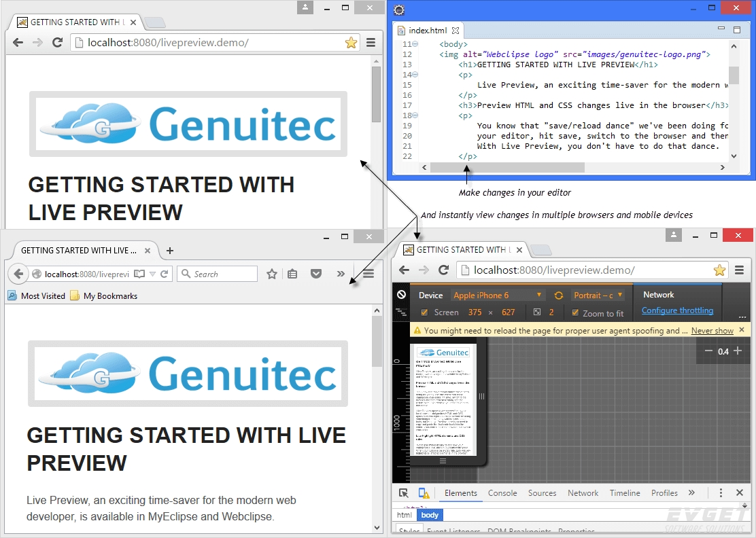
Task: Click the Eclipse editor horizontal scrollbar thumb
Action: click(x=507, y=167)
